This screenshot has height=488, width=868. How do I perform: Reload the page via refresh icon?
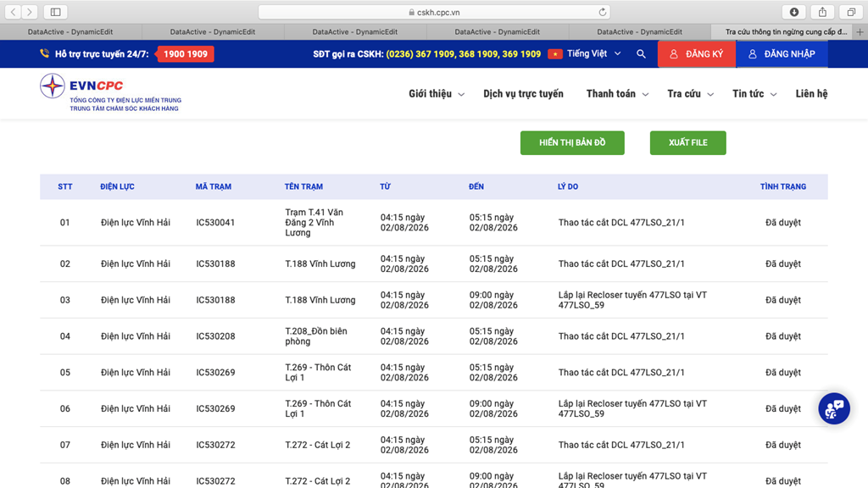click(x=603, y=12)
